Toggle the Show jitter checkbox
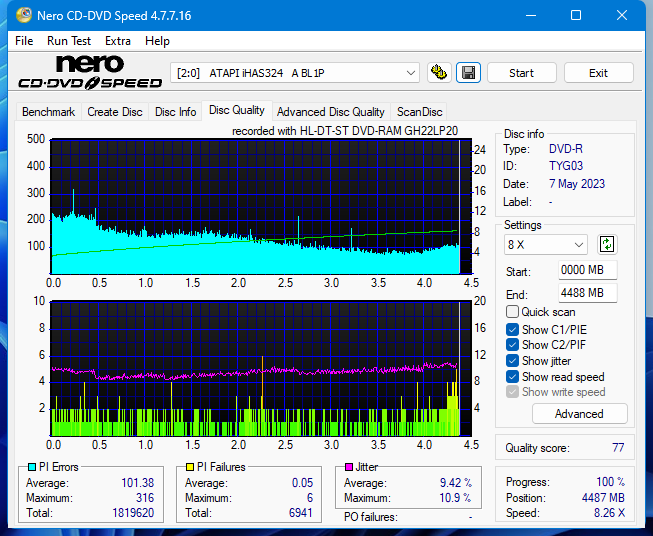 point(513,361)
